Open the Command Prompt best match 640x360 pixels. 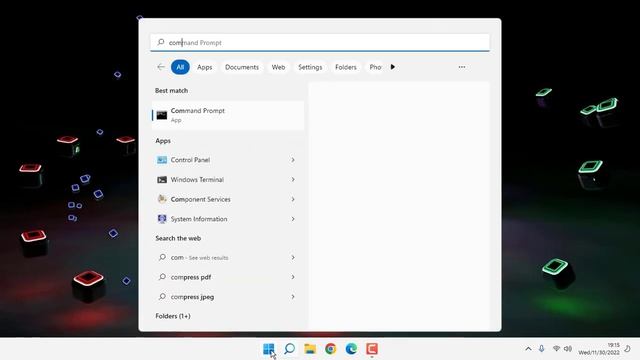click(228, 116)
